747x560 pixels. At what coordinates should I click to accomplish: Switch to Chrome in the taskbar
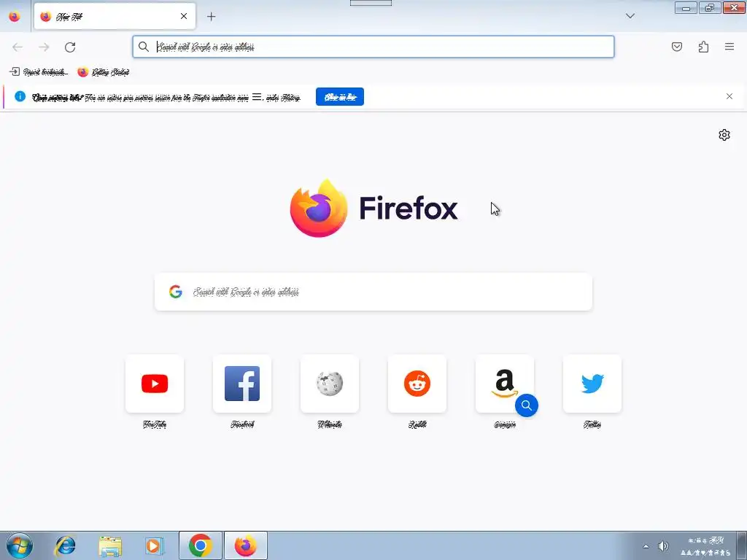[x=200, y=545]
